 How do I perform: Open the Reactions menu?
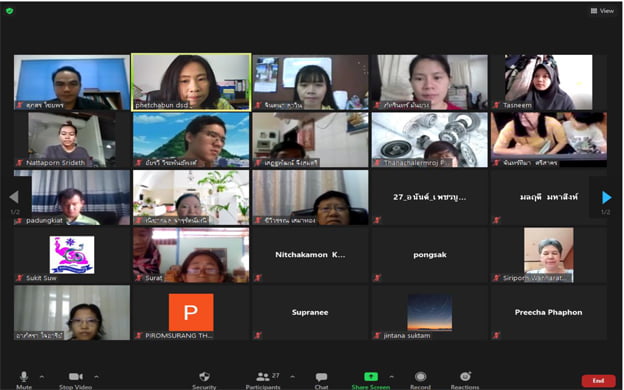coord(465,379)
